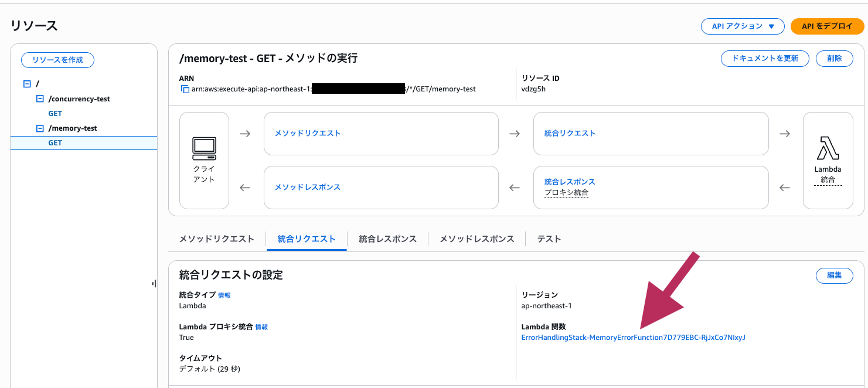Collapse the /memory-test resource node
The height and width of the screenshot is (388, 868).
40,128
